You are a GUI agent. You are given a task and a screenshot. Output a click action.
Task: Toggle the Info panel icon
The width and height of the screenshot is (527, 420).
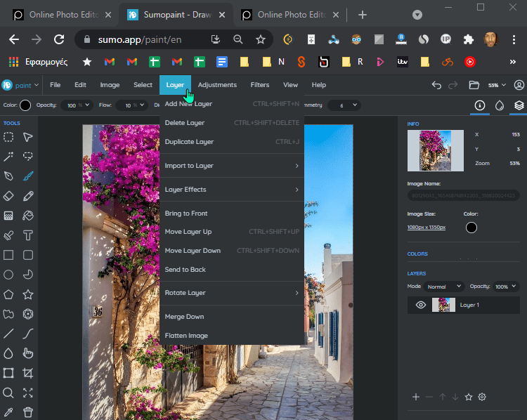[x=480, y=105]
